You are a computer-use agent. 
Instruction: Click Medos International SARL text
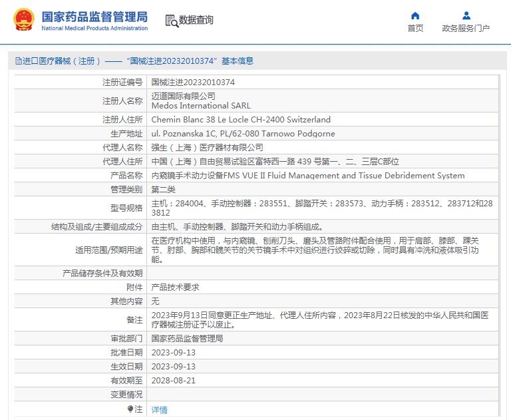coord(201,106)
